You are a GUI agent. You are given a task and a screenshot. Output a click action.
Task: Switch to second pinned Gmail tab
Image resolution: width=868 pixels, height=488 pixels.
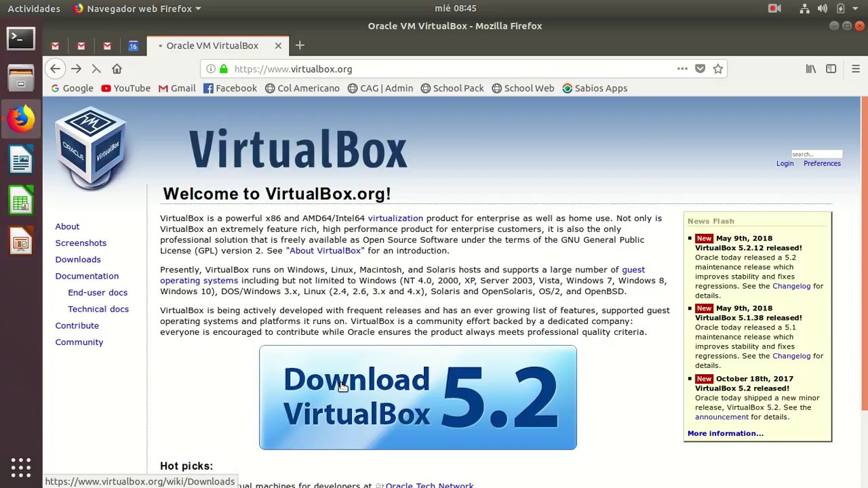coord(81,45)
